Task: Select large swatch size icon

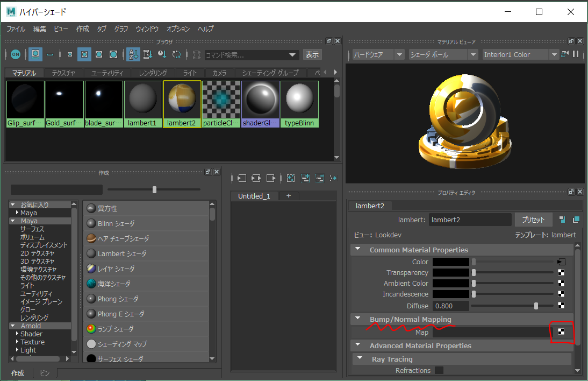Action: 99,54
